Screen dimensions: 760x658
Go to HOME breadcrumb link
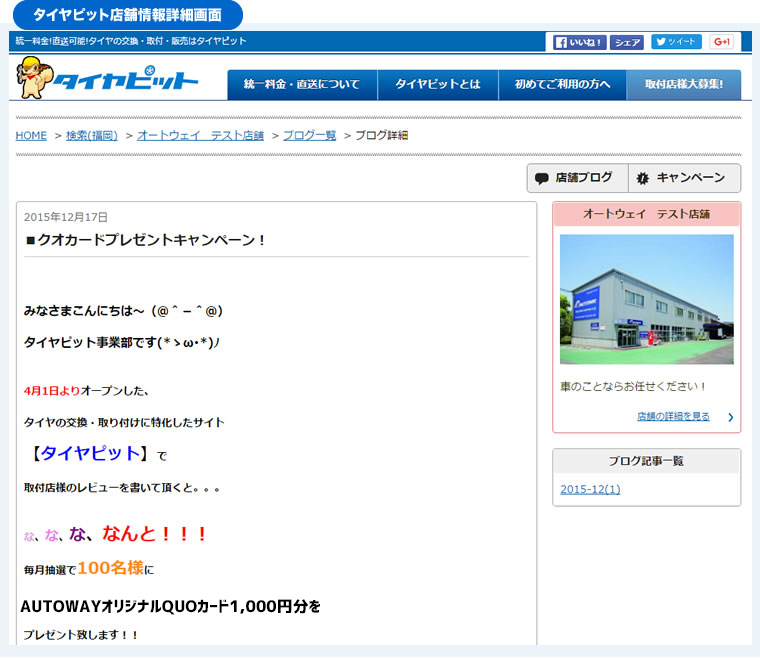[x=31, y=136]
